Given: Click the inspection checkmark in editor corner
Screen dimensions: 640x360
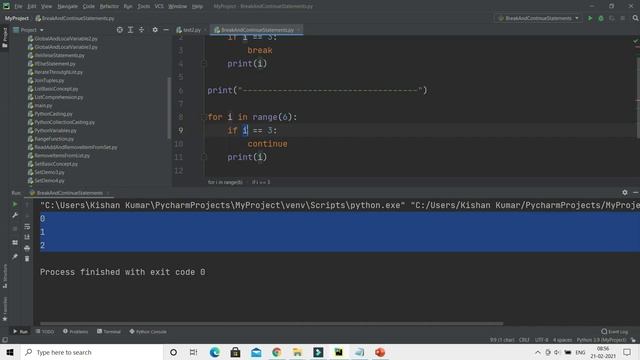Looking at the screenshot, I should pyautogui.click(x=636, y=41).
